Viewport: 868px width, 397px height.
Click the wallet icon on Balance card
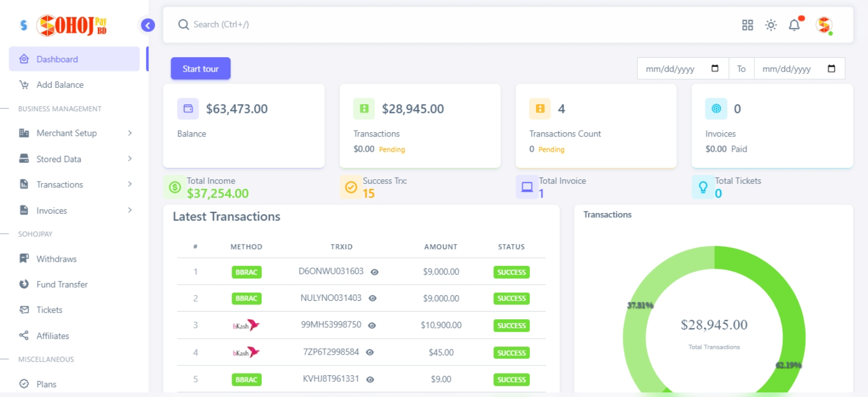[188, 109]
